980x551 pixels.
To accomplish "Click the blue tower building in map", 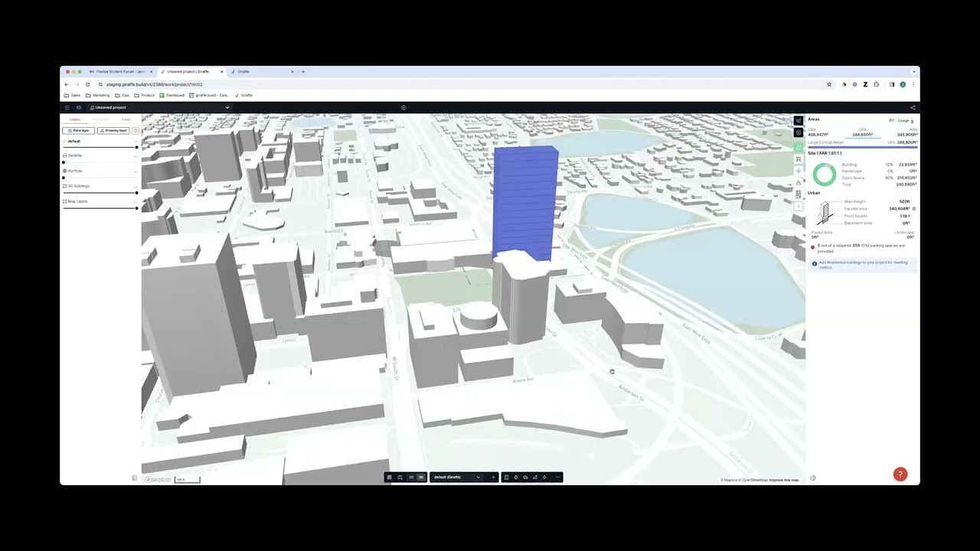I will pos(525,203).
